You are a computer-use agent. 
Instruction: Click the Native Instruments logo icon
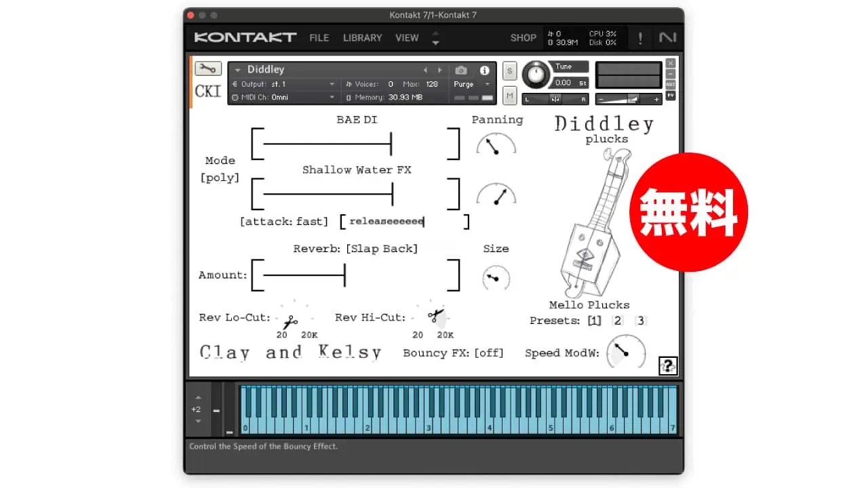(x=667, y=38)
